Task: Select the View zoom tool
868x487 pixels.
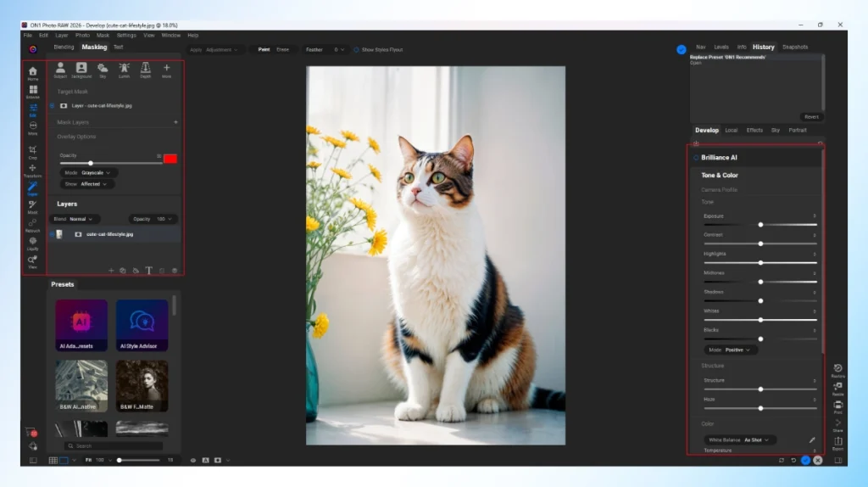Action: [33, 261]
